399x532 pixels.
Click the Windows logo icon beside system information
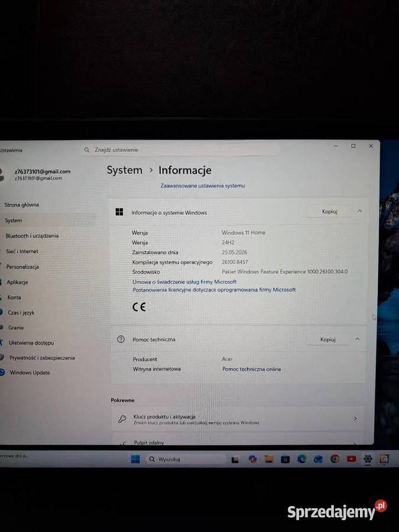click(x=119, y=212)
